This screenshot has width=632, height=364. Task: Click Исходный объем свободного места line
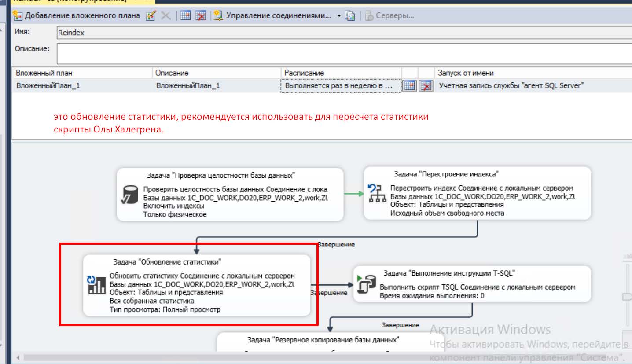(447, 213)
